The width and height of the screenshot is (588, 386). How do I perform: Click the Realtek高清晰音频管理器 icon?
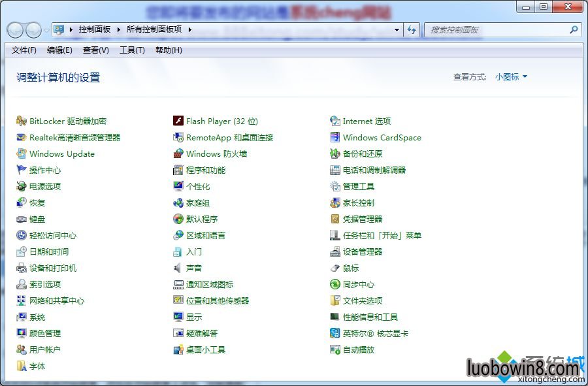[22, 138]
